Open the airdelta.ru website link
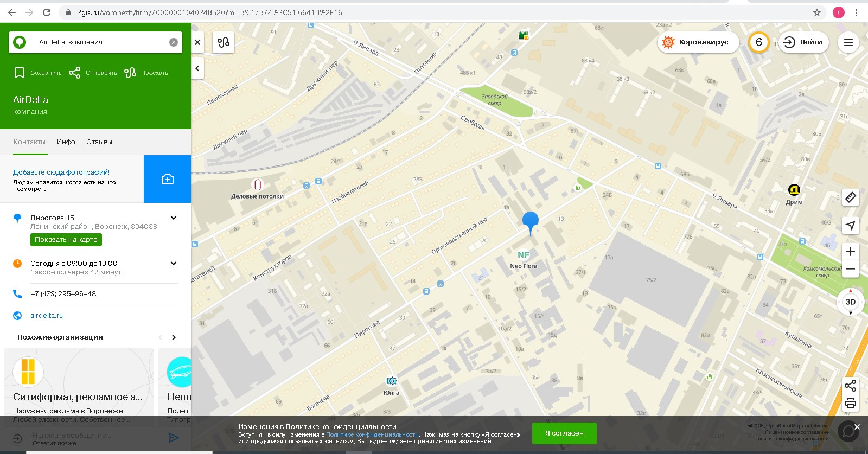Image resolution: width=868 pixels, height=454 pixels. click(47, 316)
